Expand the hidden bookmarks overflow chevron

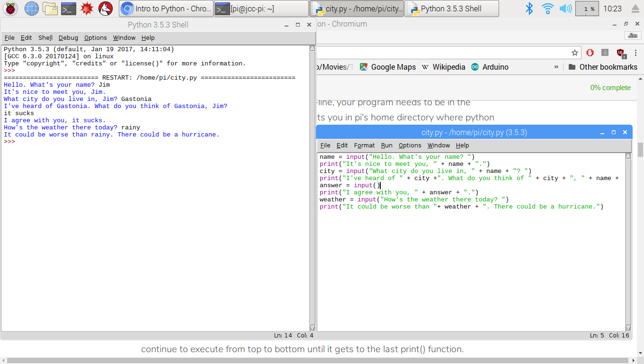pos(556,67)
